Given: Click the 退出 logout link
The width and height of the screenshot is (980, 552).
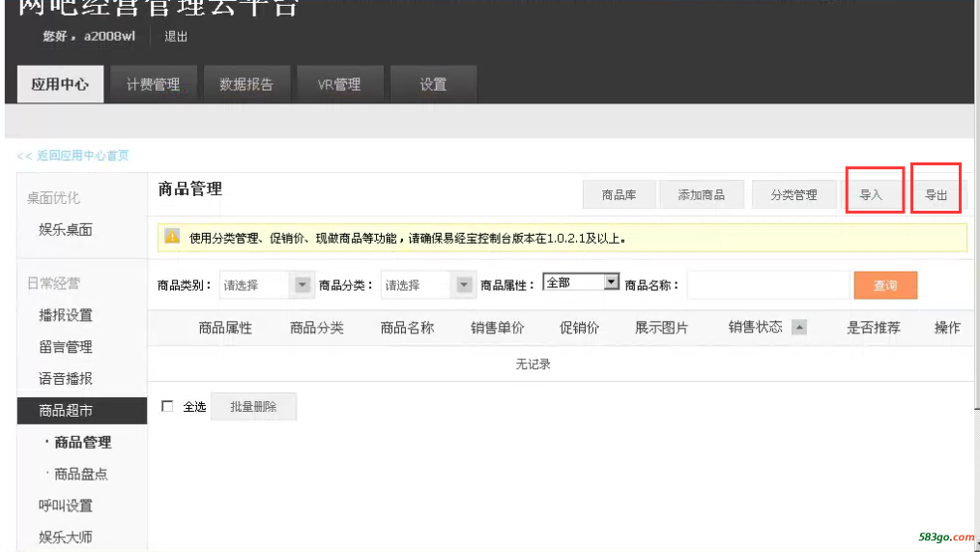Looking at the screenshot, I should click(176, 37).
